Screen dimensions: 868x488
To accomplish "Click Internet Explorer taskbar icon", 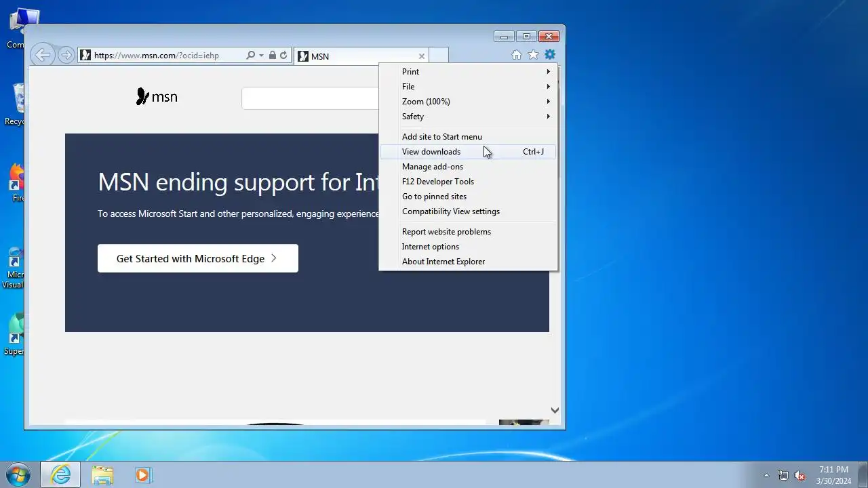I will [60, 474].
